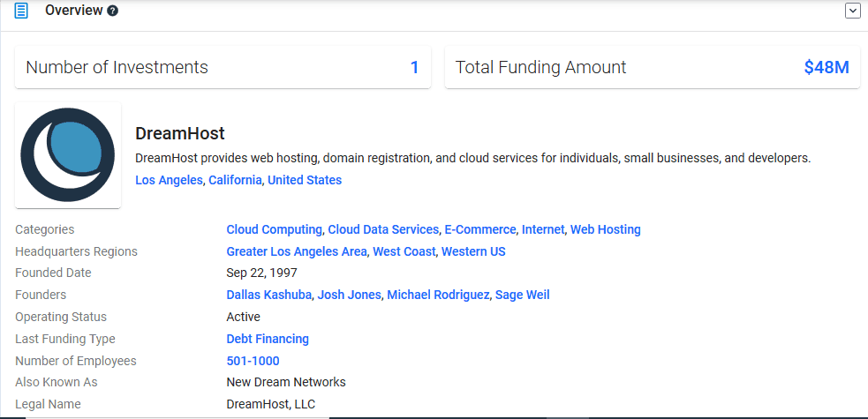
Task: Click the DreamHost, LLC legal name
Action: click(271, 405)
